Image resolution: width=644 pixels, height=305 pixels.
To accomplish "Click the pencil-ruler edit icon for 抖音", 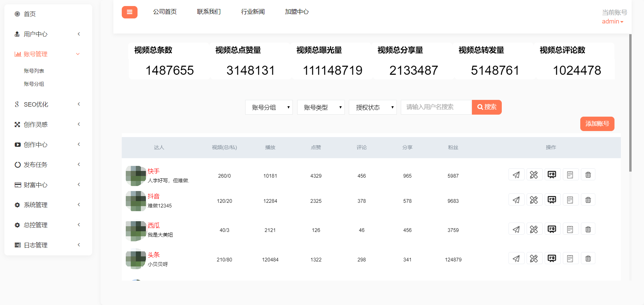I will click(x=534, y=200).
